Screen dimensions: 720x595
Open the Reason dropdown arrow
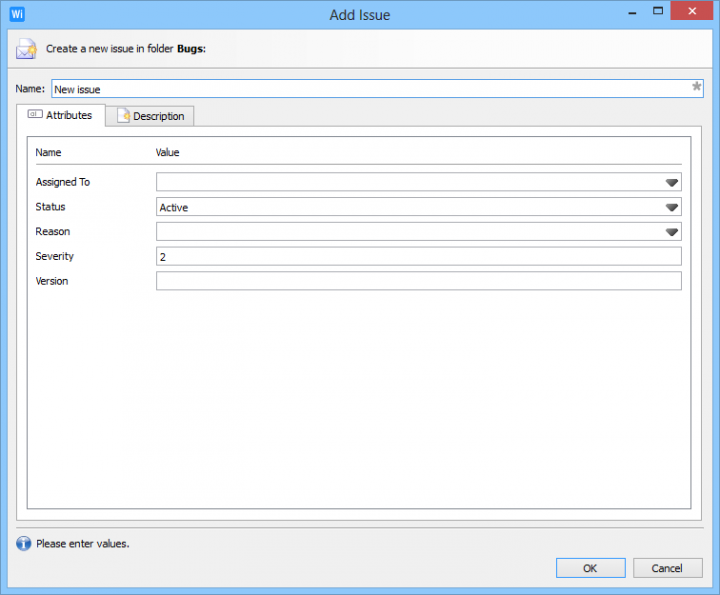[x=671, y=232]
